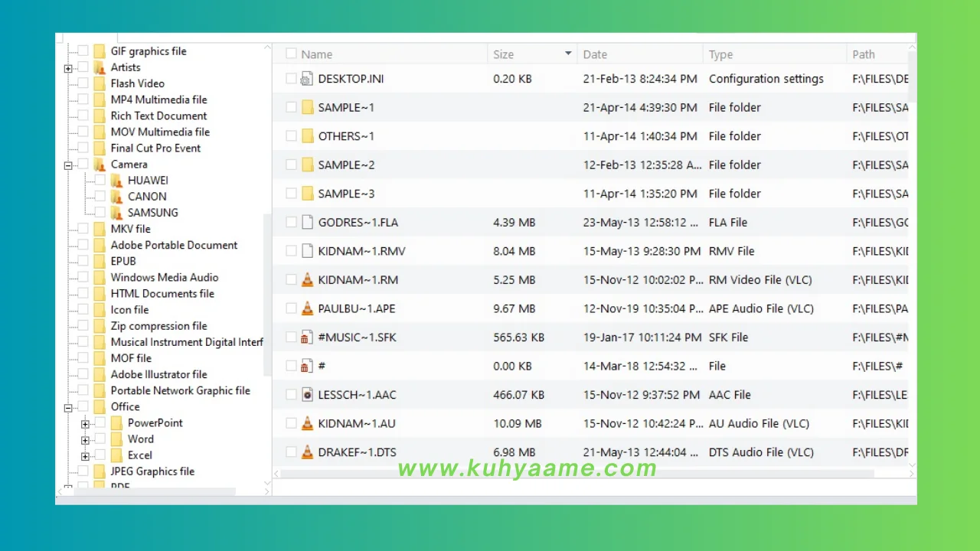Expand the PowerPoint tree node
The image size is (980, 551).
pos(85,423)
